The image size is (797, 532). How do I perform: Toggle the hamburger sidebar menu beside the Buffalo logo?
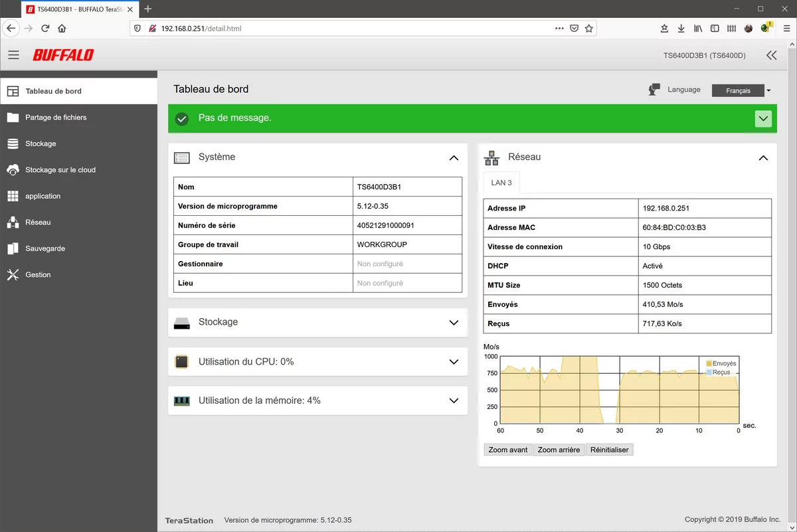pyautogui.click(x=14, y=55)
